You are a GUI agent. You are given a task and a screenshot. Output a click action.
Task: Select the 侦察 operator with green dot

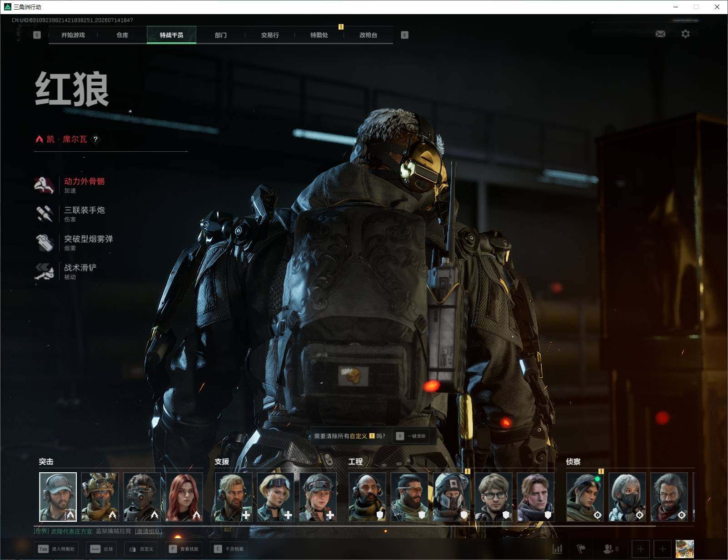click(585, 497)
